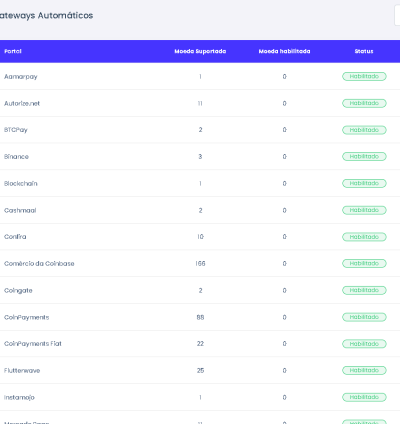Click enabled currency value 0 for Instamojo
The height and width of the screenshot is (424, 400).
(x=284, y=397)
